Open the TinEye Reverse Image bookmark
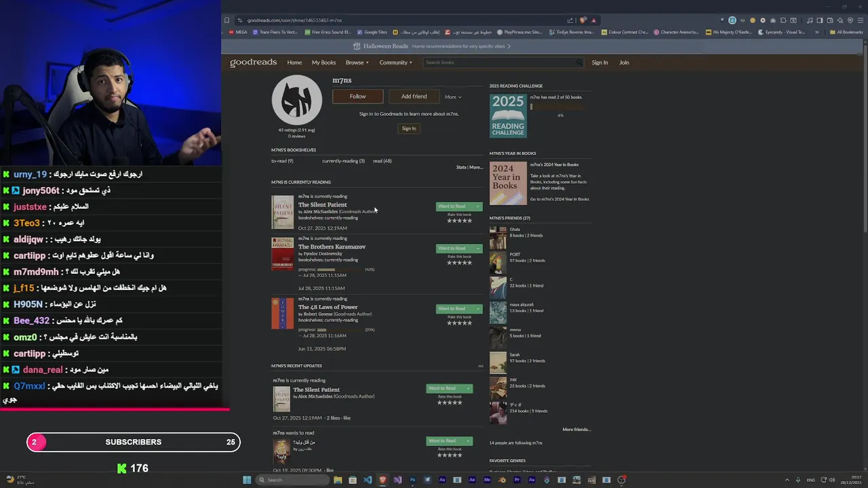Viewport: 868px width, 488px height. [572, 32]
